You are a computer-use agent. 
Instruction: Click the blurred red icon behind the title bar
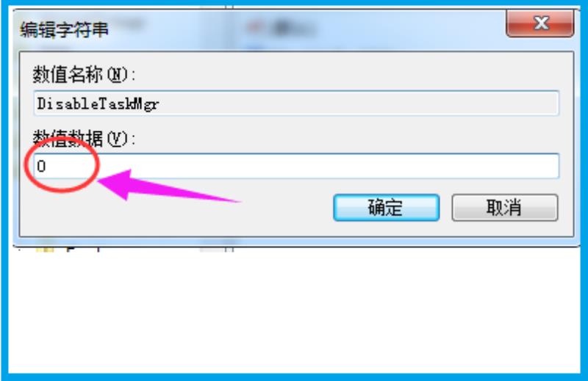tap(255, 27)
